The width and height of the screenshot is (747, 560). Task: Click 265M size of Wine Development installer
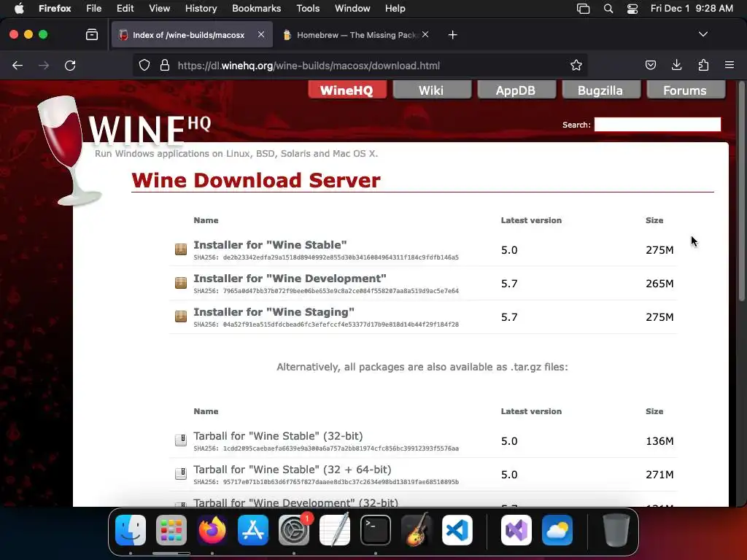(659, 284)
